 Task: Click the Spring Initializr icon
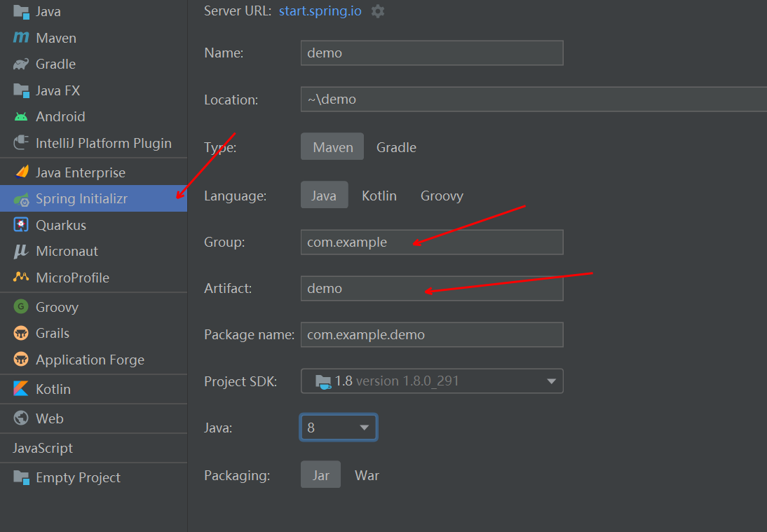(x=21, y=199)
